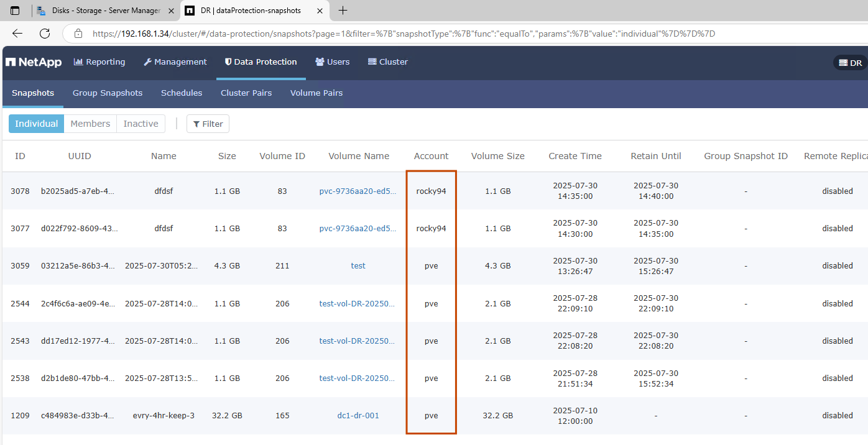Click the NetApp logo

click(34, 62)
